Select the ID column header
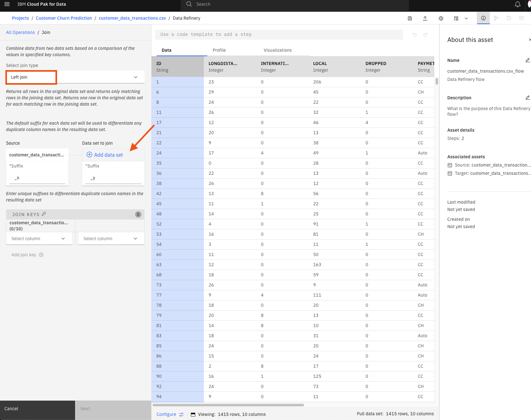Viewport: 531px width, 420px height. click(x=178, y=67)
